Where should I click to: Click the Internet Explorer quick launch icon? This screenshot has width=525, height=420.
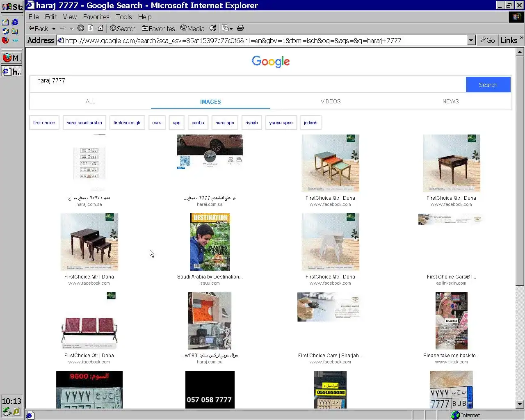coord(15,22)
